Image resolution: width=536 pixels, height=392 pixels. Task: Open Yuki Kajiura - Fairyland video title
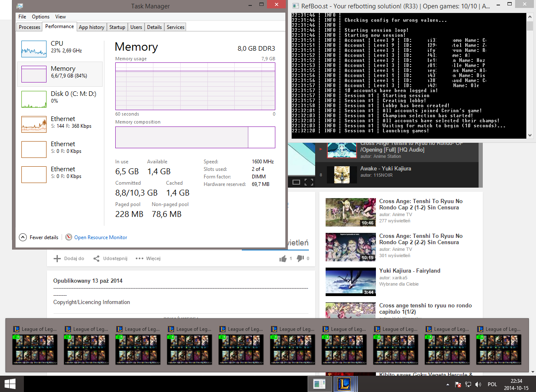410,271
